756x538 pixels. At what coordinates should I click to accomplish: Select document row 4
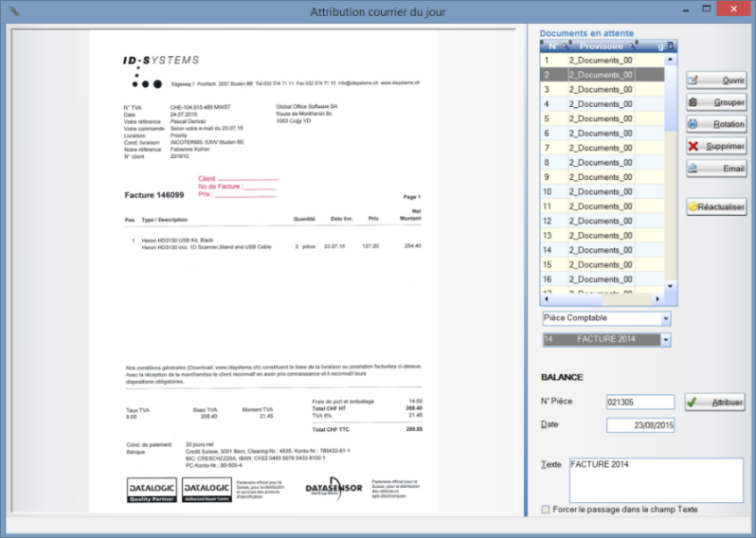[x=603, y=104]
